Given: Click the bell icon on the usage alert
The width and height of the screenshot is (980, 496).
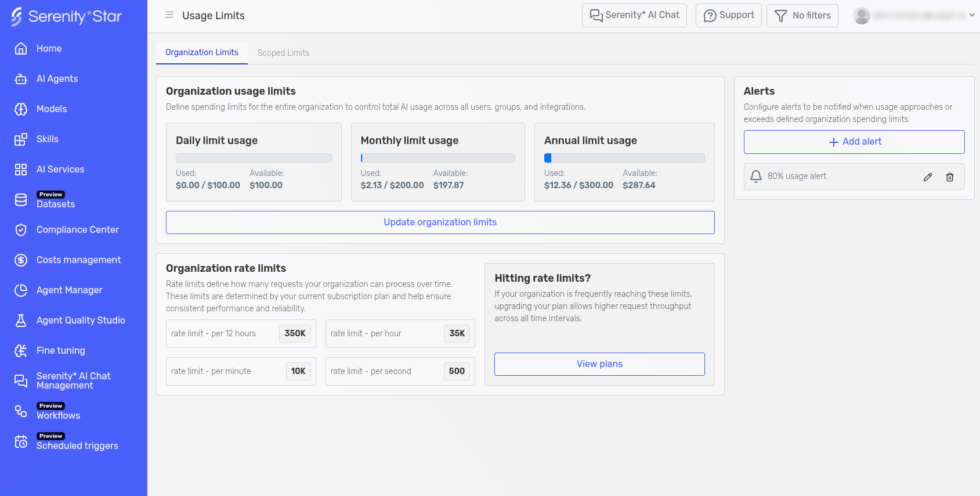Looking at the screenshot, I should point(756,177).
